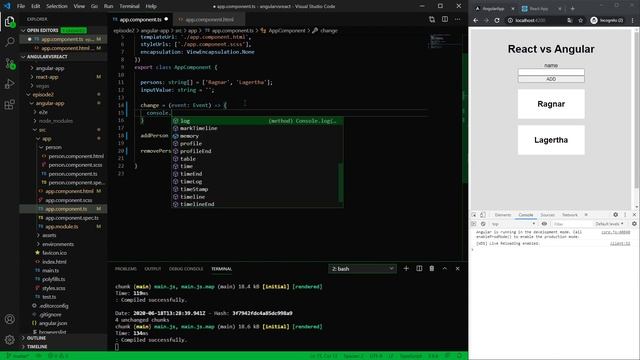Click the Lagertha person card

tap(551, 140)
